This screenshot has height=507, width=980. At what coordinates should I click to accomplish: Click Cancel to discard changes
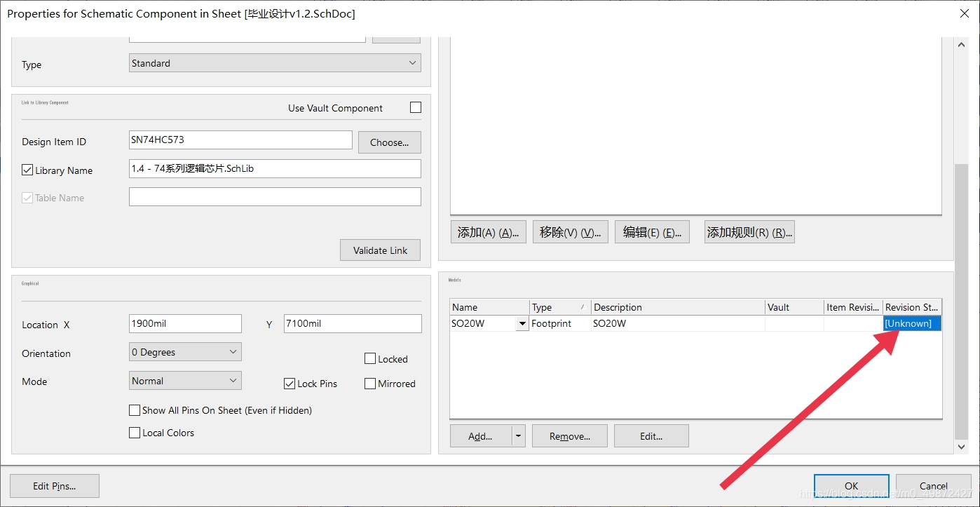[934, 485]
